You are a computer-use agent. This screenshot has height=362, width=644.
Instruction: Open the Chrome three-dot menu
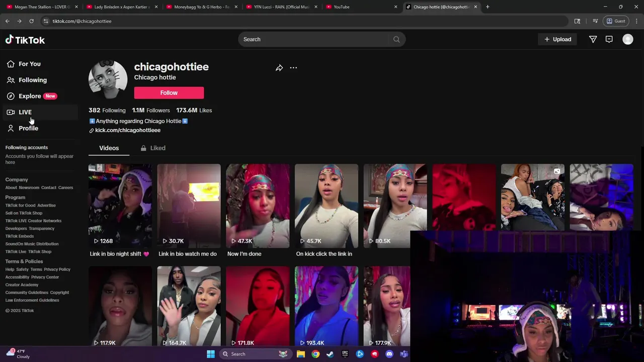(x=636, y=21)
